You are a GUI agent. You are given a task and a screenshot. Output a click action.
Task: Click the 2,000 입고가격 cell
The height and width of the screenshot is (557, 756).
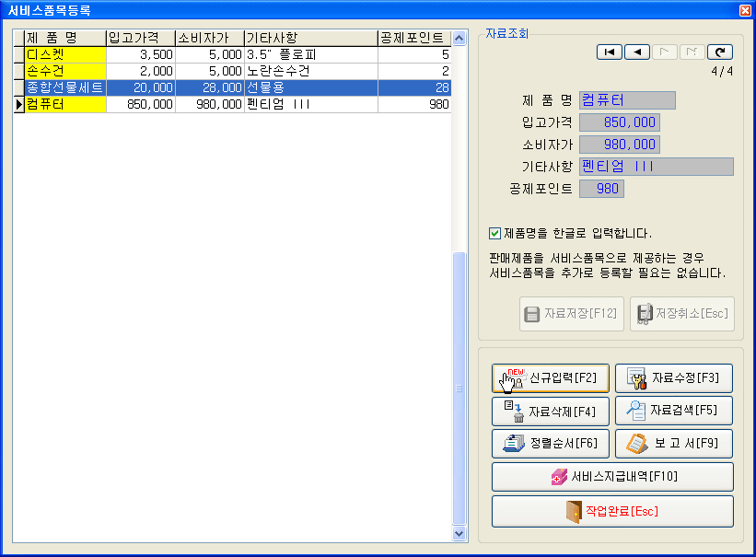tap(140, 72)
